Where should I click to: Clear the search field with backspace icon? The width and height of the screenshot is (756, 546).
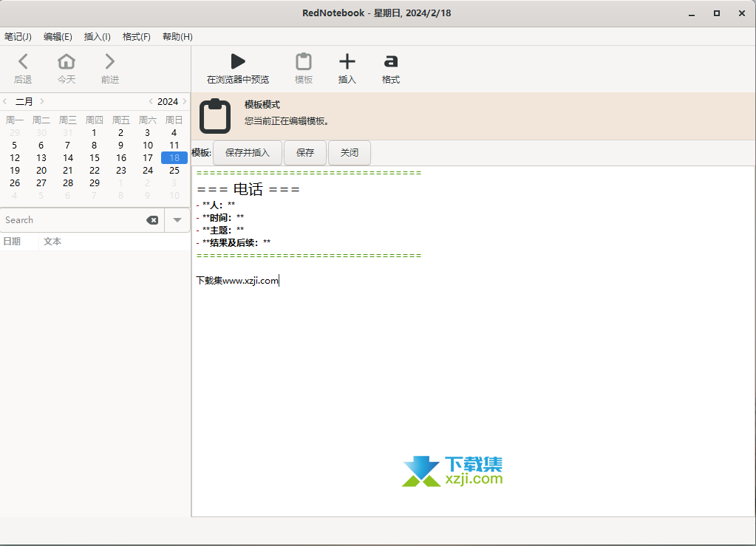point(152,220)
